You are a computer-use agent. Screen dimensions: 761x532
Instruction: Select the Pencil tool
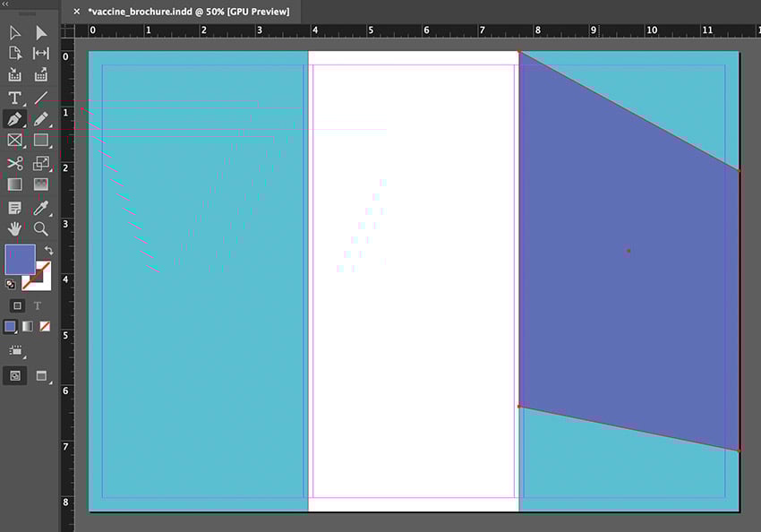point(40,119)
